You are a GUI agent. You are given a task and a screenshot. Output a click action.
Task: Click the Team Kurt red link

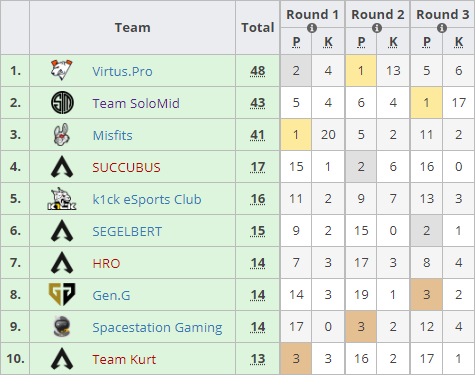coord(124,359)
